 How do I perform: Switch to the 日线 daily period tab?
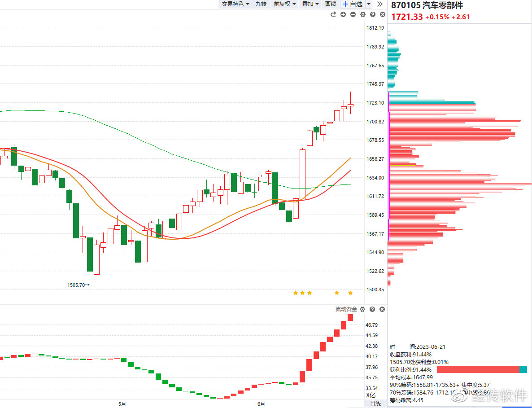pos(375,403)
